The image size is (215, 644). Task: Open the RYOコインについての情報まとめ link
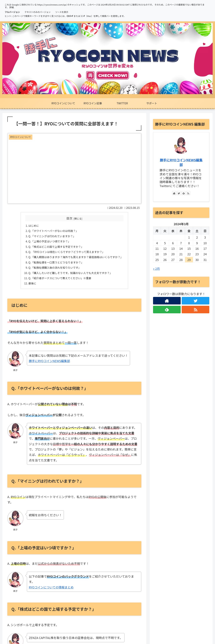tap(51, 587)
